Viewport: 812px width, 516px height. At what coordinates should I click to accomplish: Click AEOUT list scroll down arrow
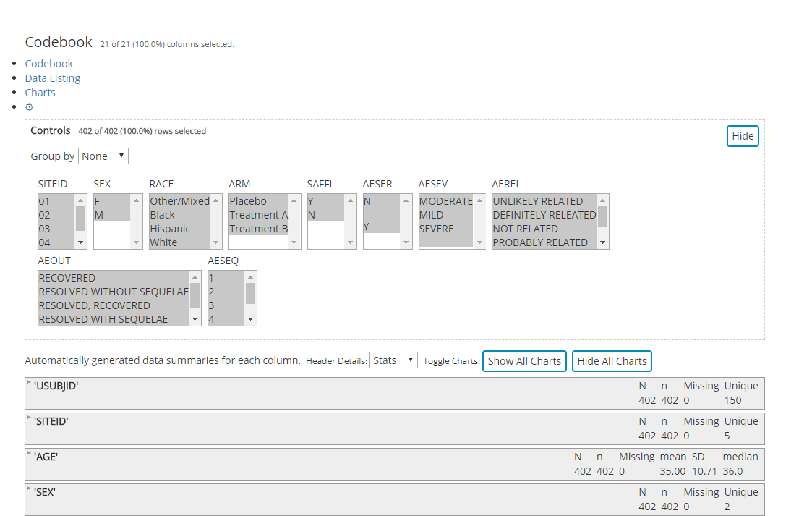[195, 319]
